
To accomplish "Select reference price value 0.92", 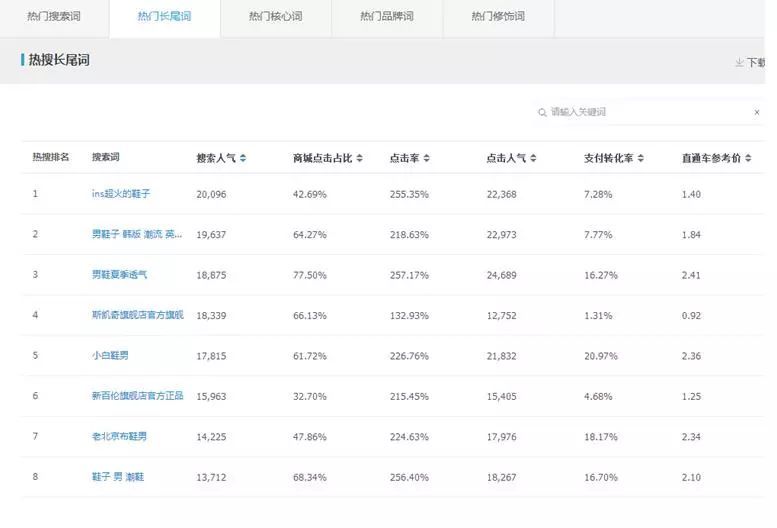I will (691, 316).
